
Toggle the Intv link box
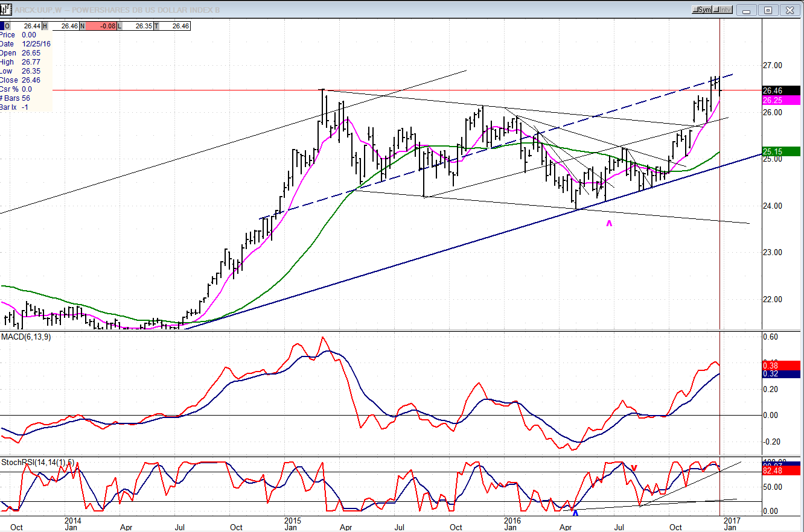[x=724, y=10]
